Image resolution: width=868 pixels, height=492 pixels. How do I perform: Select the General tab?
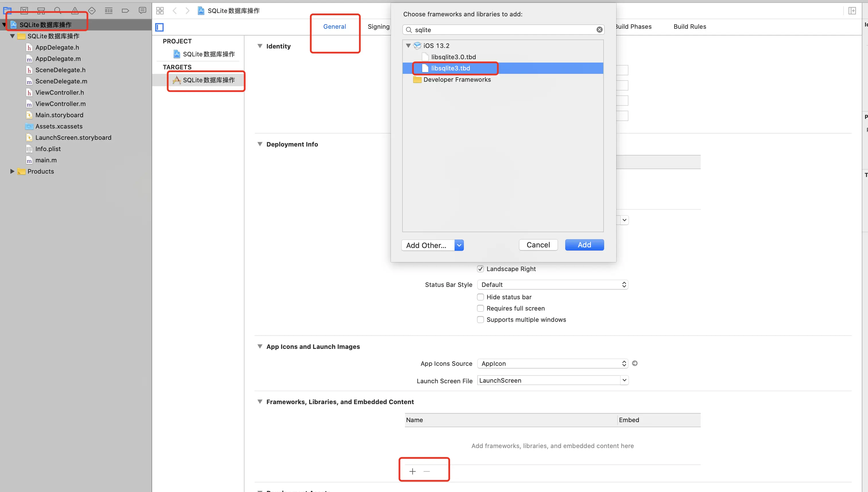pyautogui.click(x=334, y=26)
